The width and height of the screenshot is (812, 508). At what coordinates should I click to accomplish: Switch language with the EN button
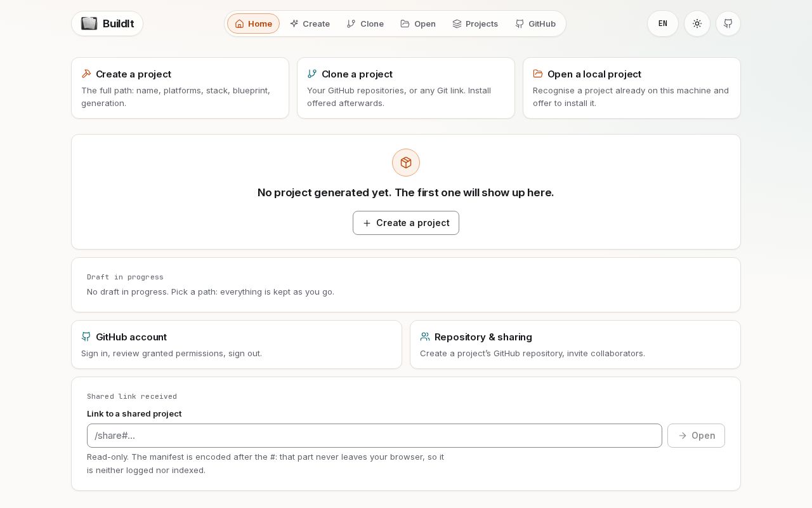tap(663, 23)
